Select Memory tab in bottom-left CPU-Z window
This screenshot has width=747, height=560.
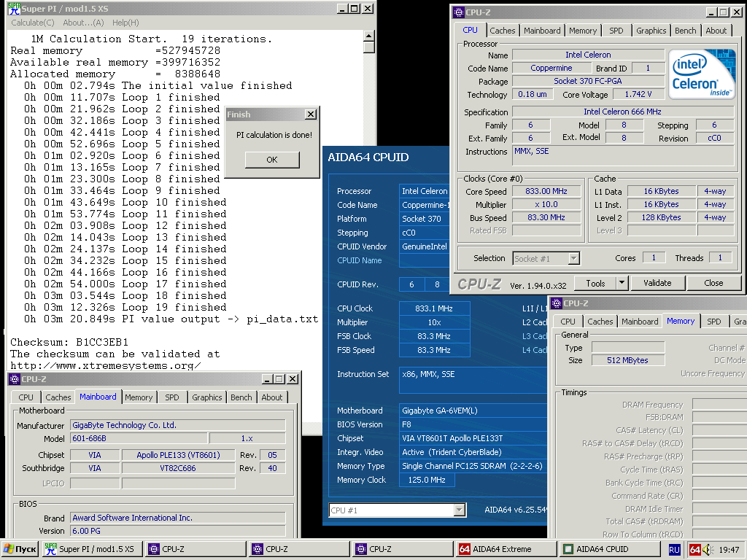pyautogui.click(x=139, y=397)
